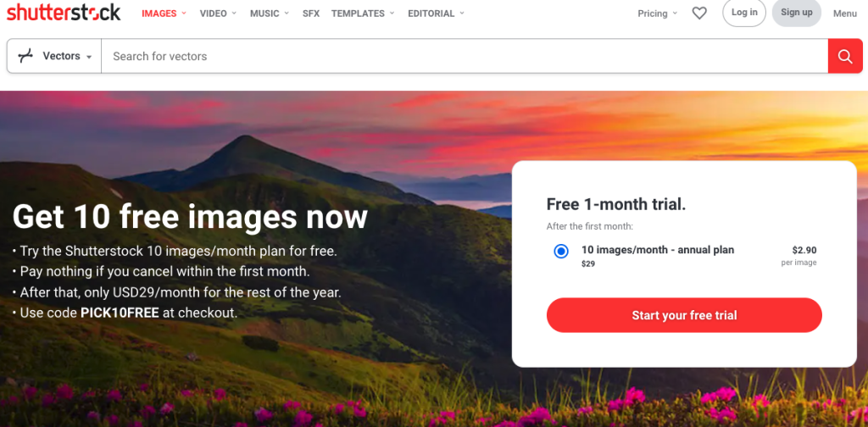
Task: Click the Get 10 free images headline
Action: pyautogui.click(x=190, y=217)
